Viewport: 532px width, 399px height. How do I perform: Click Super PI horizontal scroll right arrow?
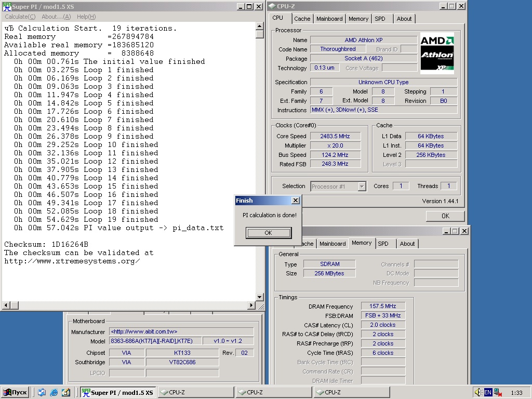tap(251, 305)
